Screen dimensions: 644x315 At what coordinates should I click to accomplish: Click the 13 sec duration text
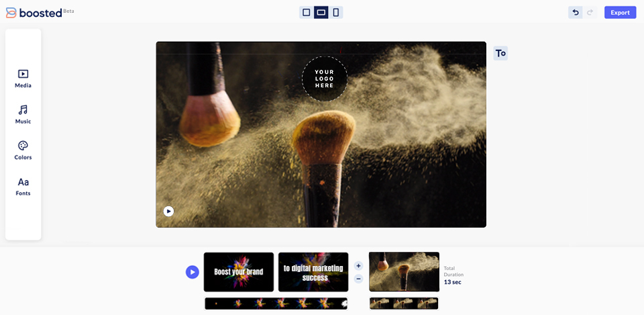click(x=453, y=282)
